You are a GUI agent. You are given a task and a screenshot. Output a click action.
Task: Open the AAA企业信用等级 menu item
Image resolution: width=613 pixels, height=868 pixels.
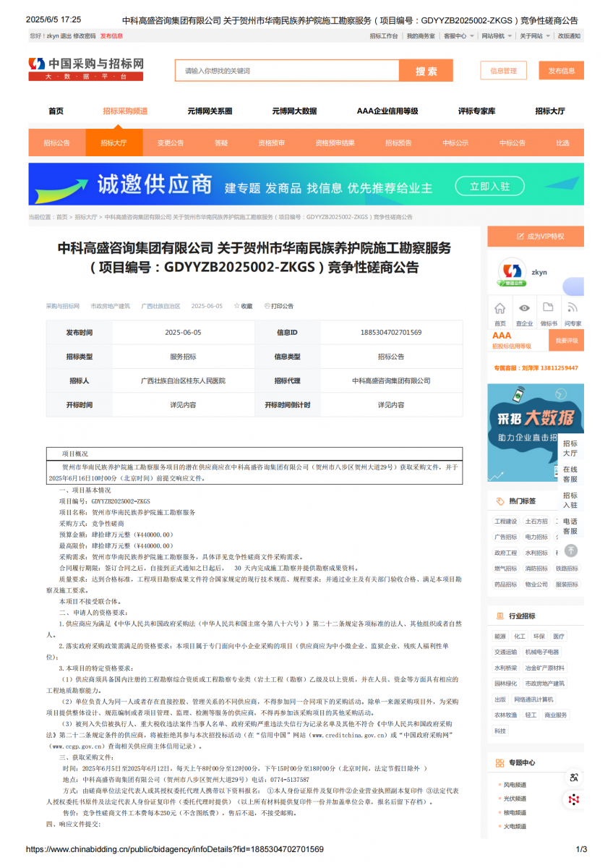click(387, 111)
